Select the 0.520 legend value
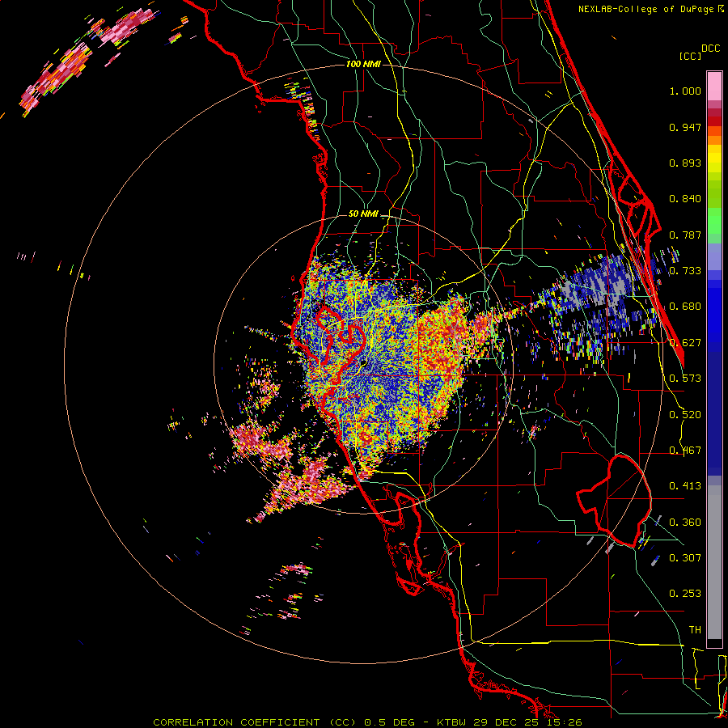The height and width of the screenshot is (728, 728). (x=685, y=414)
